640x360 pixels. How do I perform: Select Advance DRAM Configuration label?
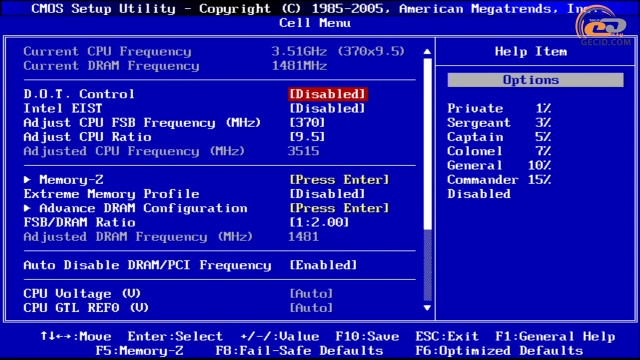(x=143, y=209)
